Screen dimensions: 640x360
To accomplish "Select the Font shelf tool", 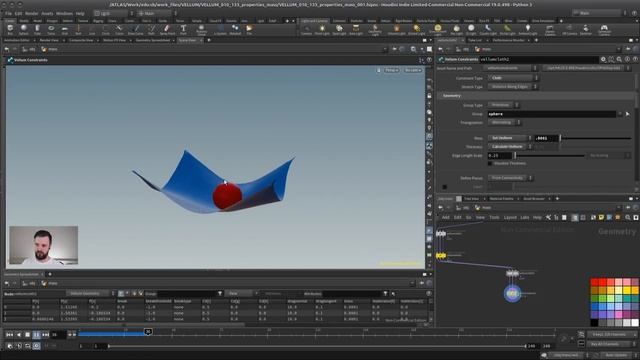I will click(183, 29).
